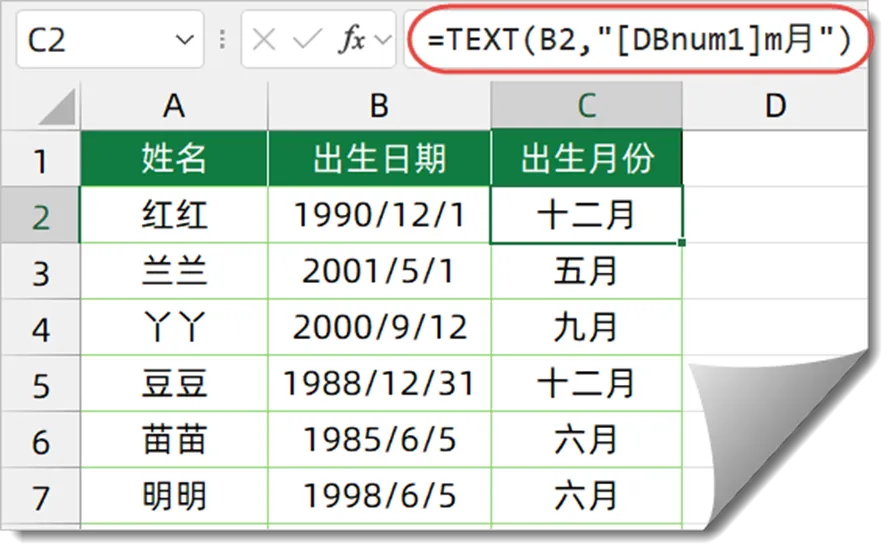Click the Select All corner triangle
The image size is (892, 554).
pos(57,107)
